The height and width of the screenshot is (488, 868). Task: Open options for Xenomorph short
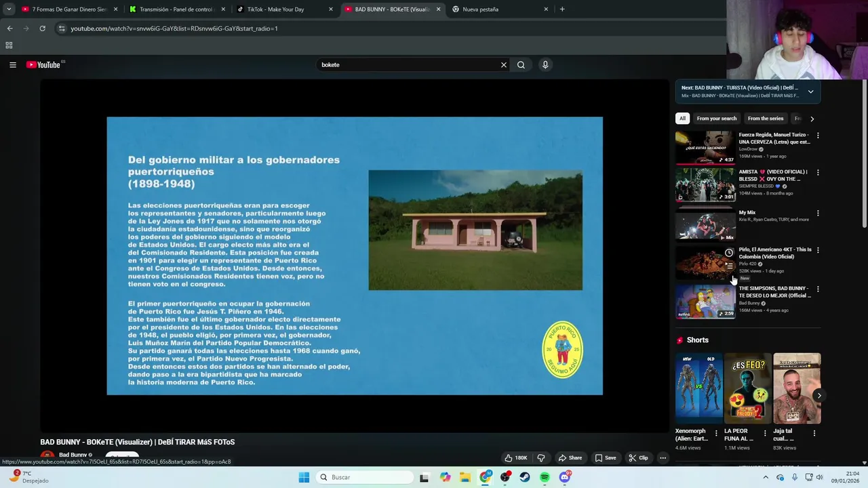[716, 433]
